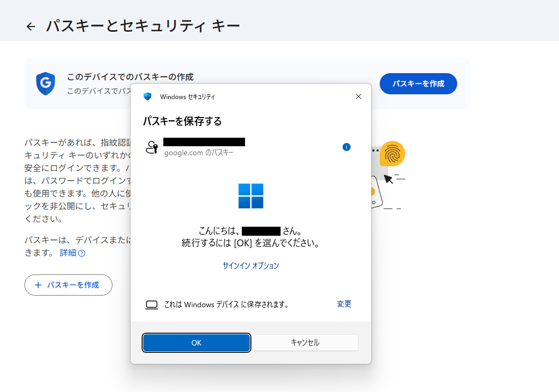Screen dimensions: 559x392
Task: Click the blue パスキーを作成 button at top right
Action: (x=418, y=84)
